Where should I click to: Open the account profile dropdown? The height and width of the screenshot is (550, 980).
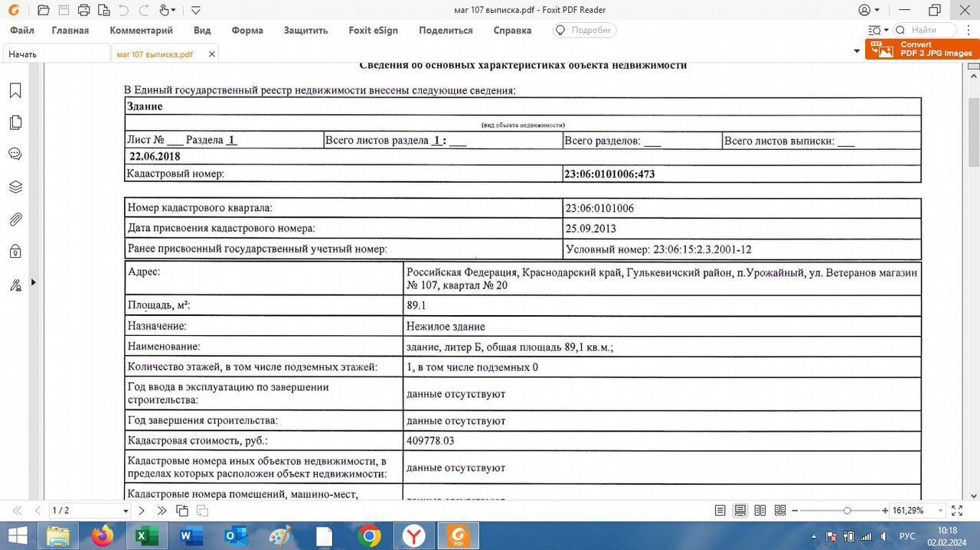[x=868, y=10]
